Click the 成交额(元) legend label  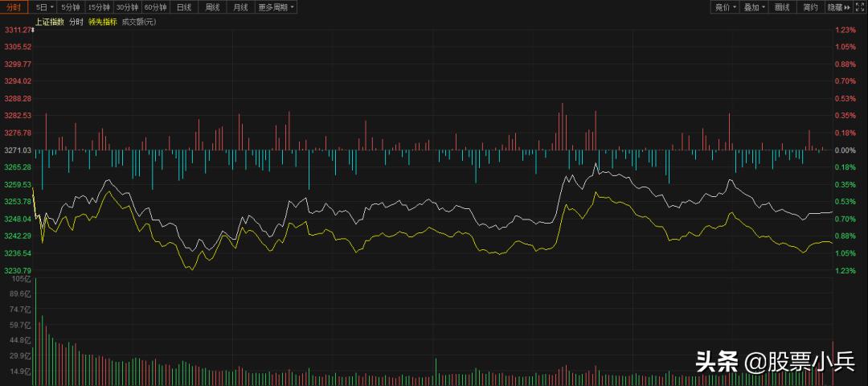click(139, 23)
